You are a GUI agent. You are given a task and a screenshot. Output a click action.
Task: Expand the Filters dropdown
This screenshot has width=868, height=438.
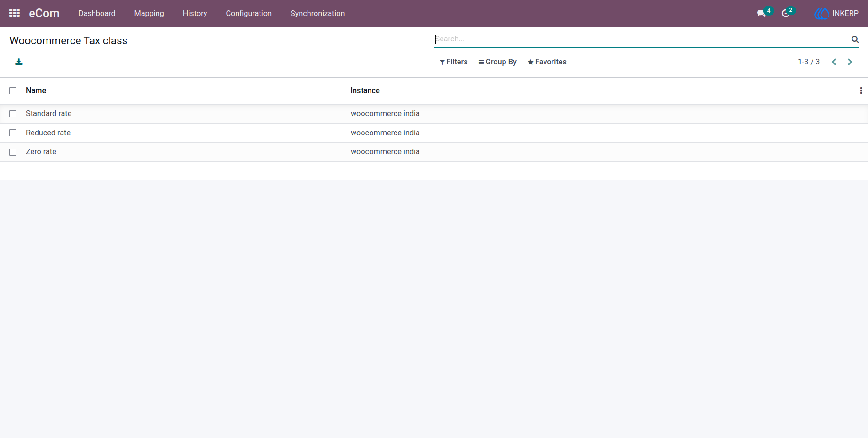click(453, 62)
